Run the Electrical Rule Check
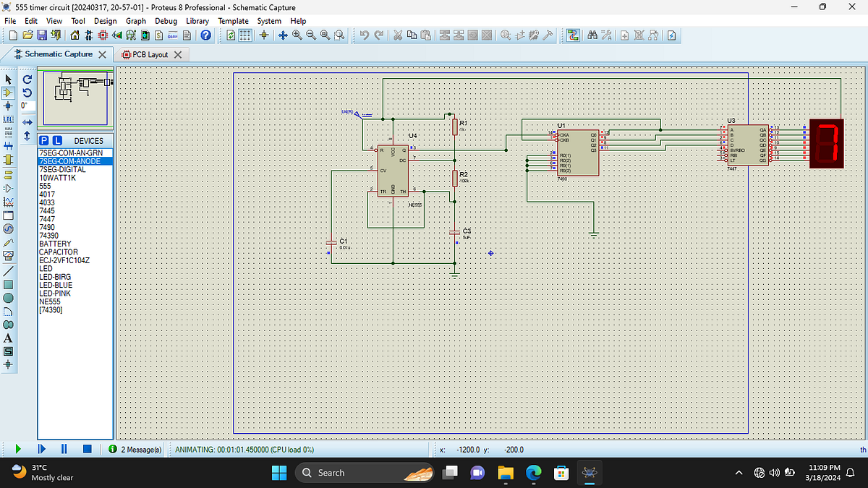Image resolution: width=868 pixels, height=488 pixels. pyautogui.click(x=671, y=35)
